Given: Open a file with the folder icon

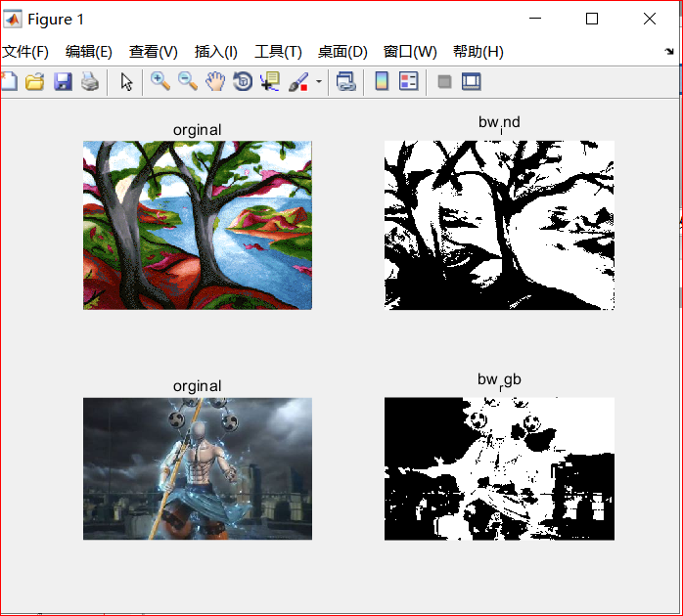Looking at the screenshot, I should (x=35, y=81).
